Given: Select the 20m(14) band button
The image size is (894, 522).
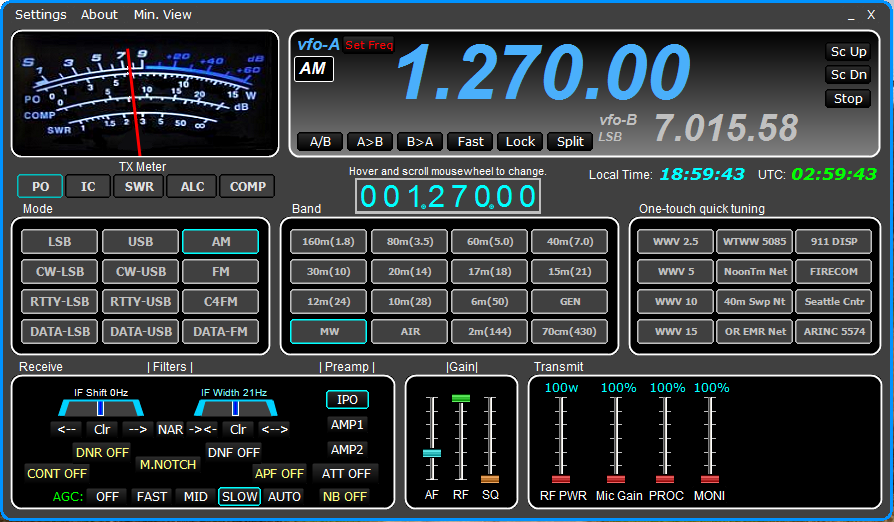Looking at the screenshot, I should [409, 271].
